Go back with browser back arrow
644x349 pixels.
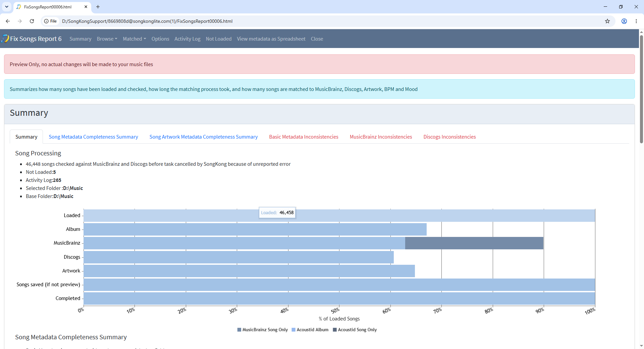click(8, 21)
